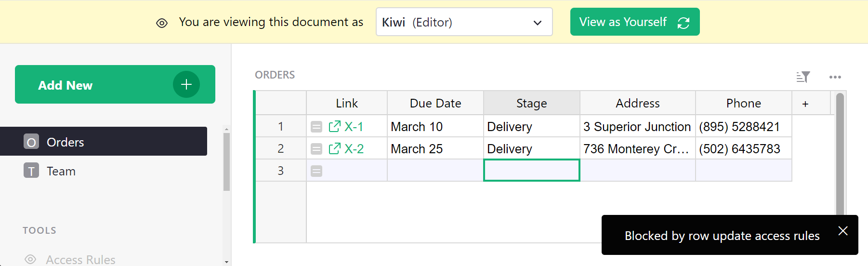
Task: Click the X-1 link arrow icon
Action: pyautogui.click(x=334, y=127)
